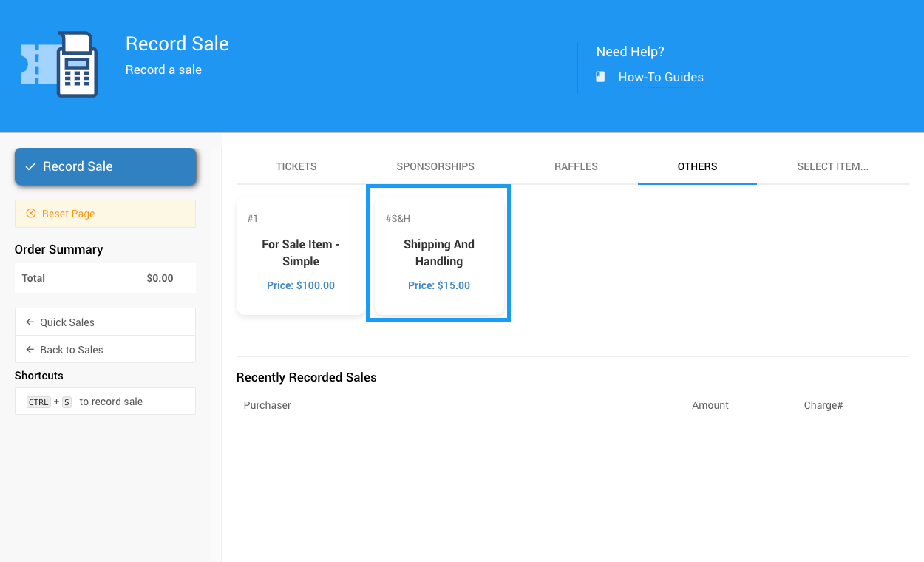The height and width of the screenshot is (562, 924).
Task: Add the For Sale Item - Simple card
Action: (x=301, y=254)
